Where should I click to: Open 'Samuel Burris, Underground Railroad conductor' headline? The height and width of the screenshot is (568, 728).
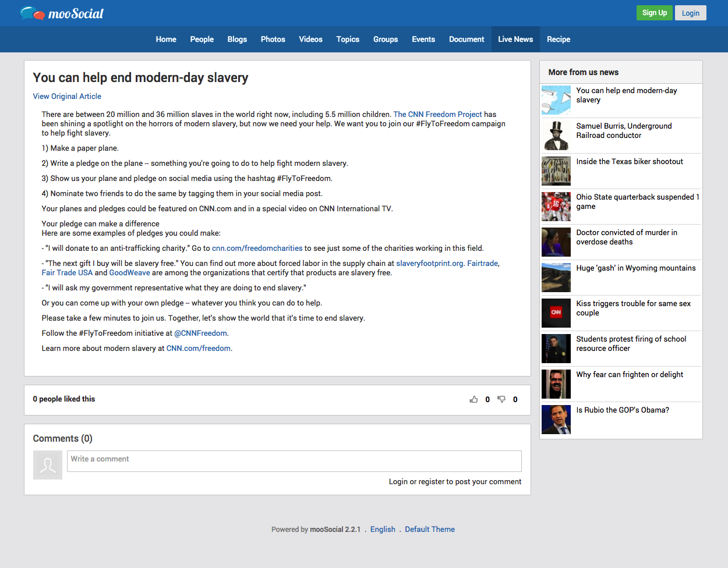pyautogui.click(x=624, y=130)
